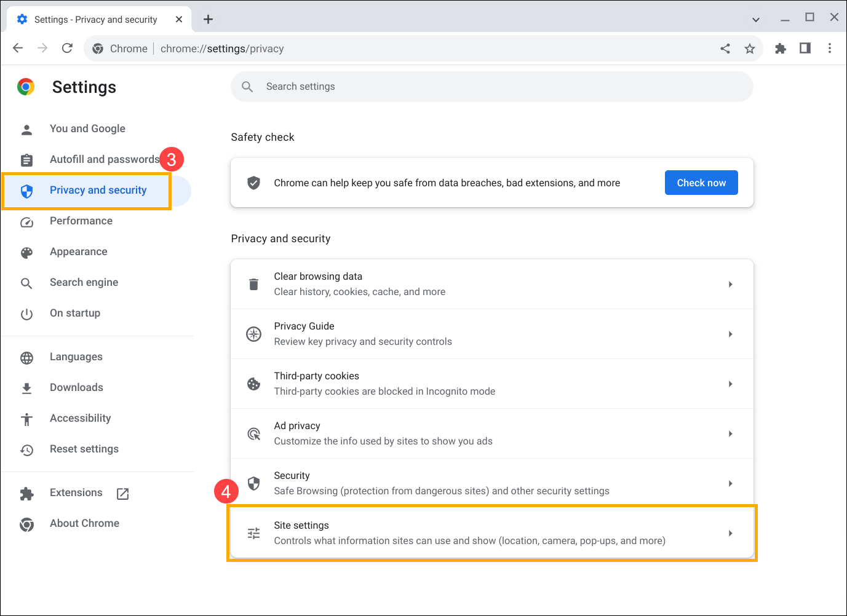Click the Reset settings history icon
Image resolution: width=847 pixels, height=616 pixels.
tap(26, 450)
